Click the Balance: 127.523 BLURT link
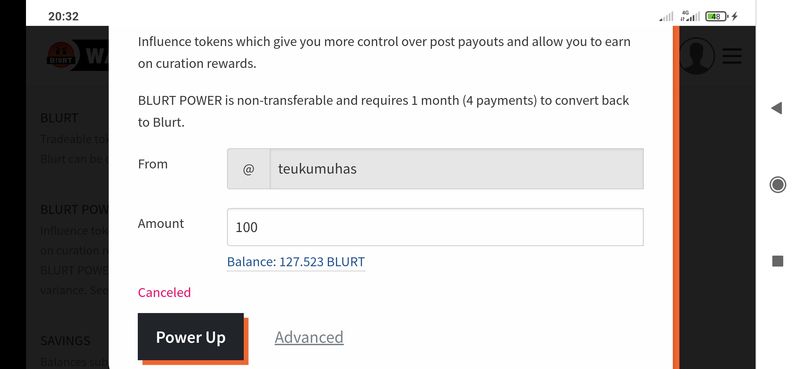This screenshot has height=369, width=800. [x=296, y=262]
